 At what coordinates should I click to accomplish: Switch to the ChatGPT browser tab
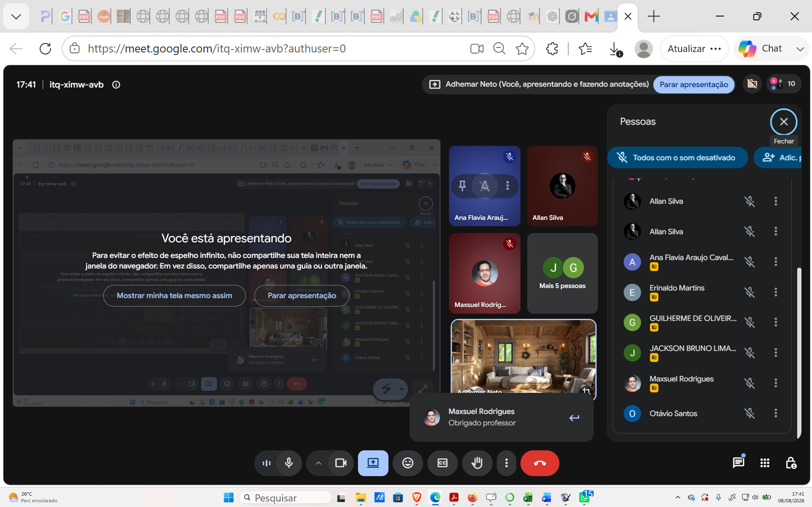point(552,16)
